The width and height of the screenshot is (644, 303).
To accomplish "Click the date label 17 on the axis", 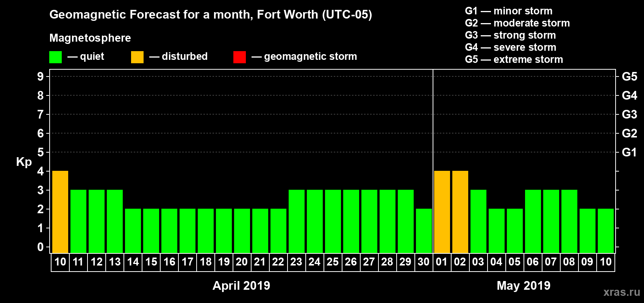I will click(188, 262).
